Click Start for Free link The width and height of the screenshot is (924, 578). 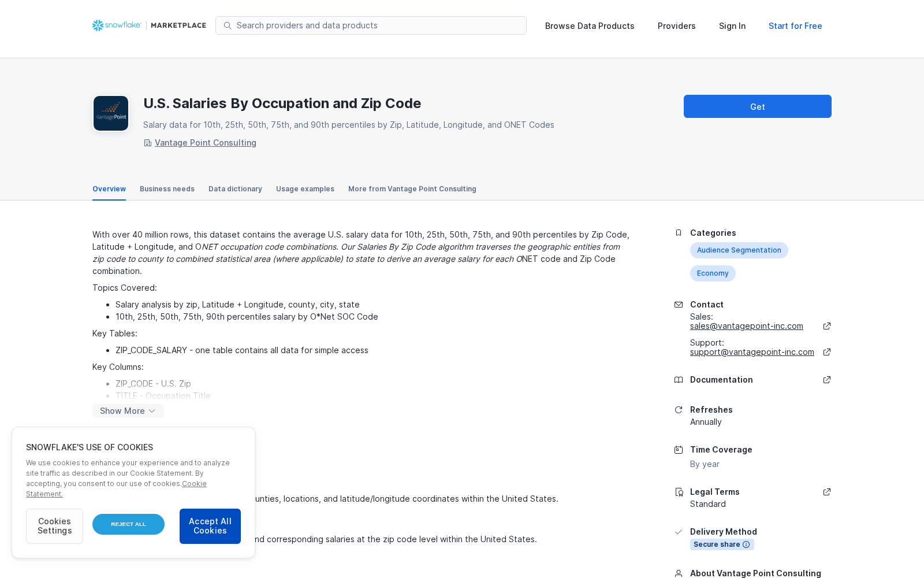tap(795, 26)
